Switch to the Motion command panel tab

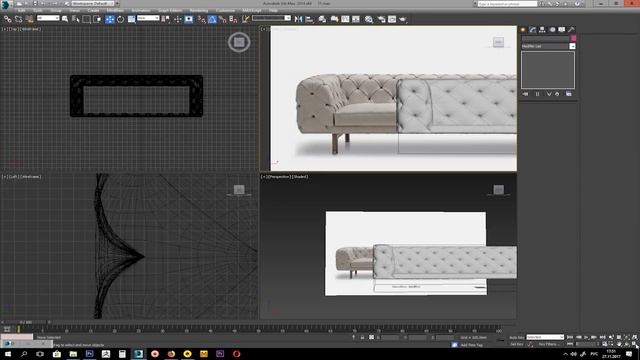[x=552, y=29]
